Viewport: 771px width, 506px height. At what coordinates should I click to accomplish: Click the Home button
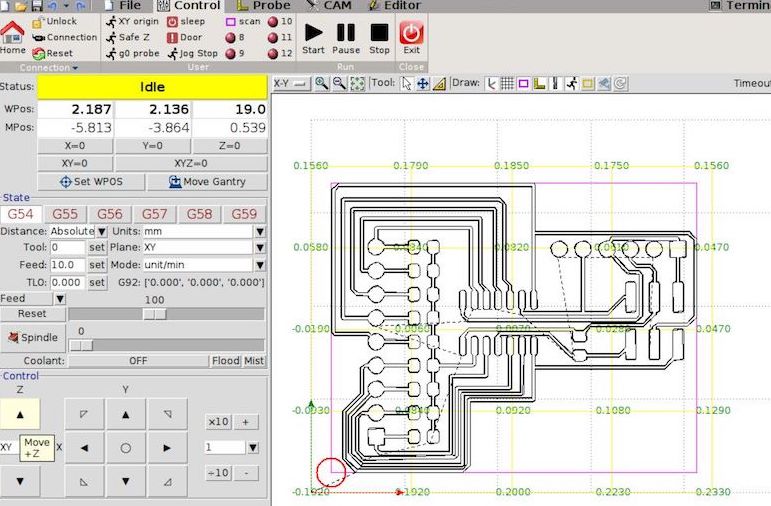click(x=13, y=37)
